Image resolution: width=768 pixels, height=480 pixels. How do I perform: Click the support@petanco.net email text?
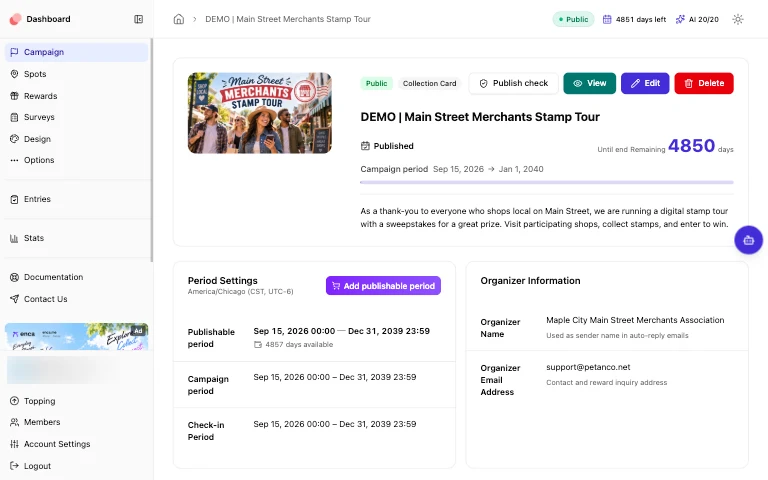pyautogui.click(x=588, y=367)
